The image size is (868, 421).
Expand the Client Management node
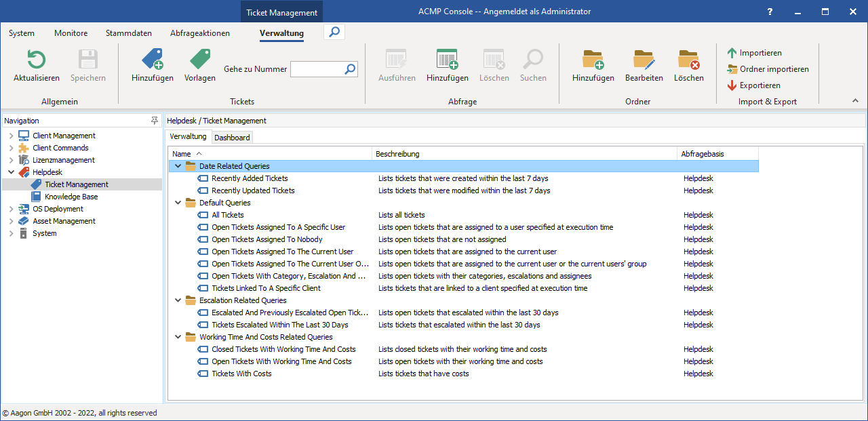[x=11, y=136]
